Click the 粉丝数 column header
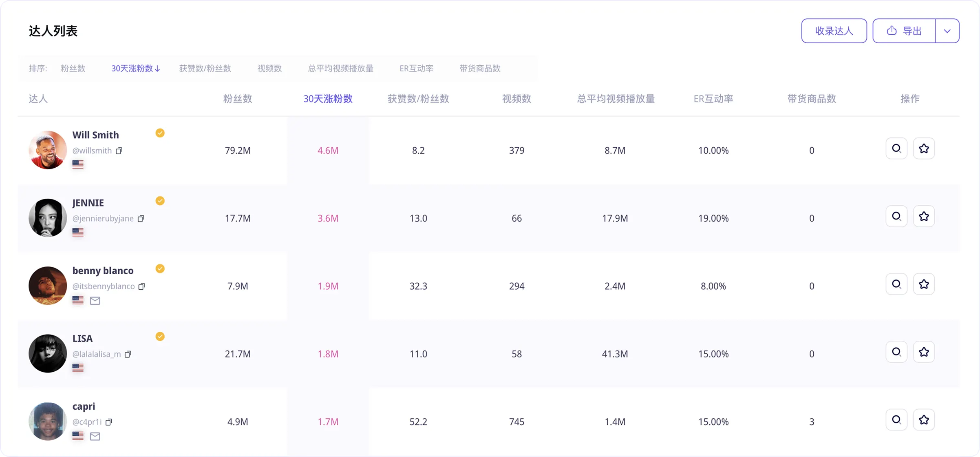 click(238, 99)
